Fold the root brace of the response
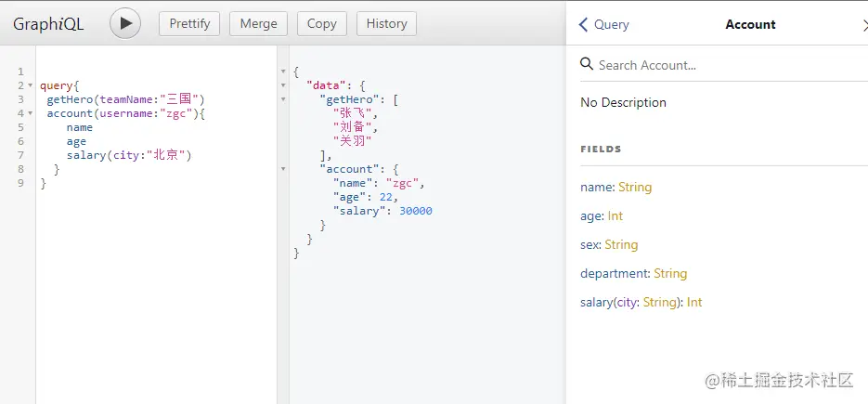Viewport: 868px width, 404px height. tap(283, 72)
